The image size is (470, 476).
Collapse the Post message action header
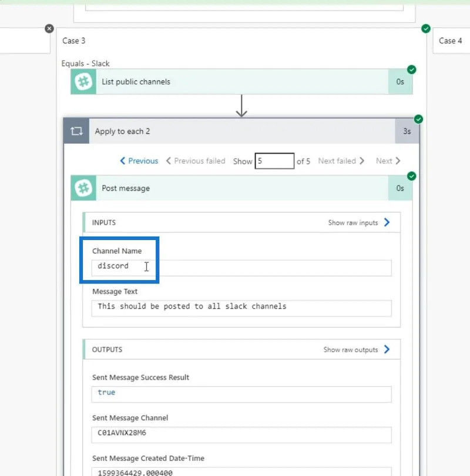241,188
